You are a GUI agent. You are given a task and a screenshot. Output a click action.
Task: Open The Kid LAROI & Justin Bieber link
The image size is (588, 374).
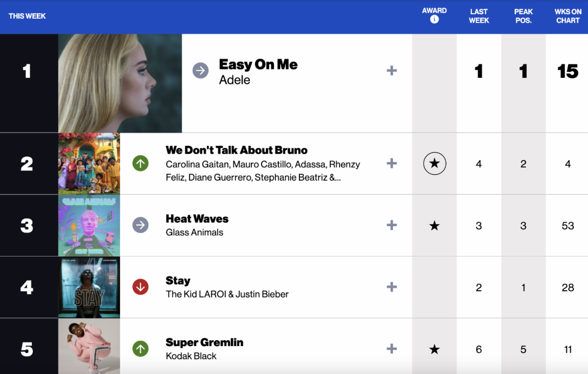click(227, 294)
